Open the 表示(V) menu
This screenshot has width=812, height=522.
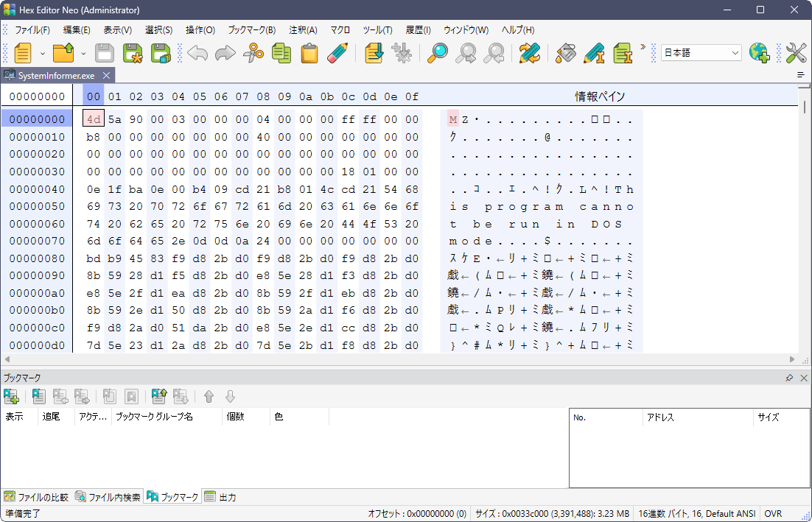(118, 30)
